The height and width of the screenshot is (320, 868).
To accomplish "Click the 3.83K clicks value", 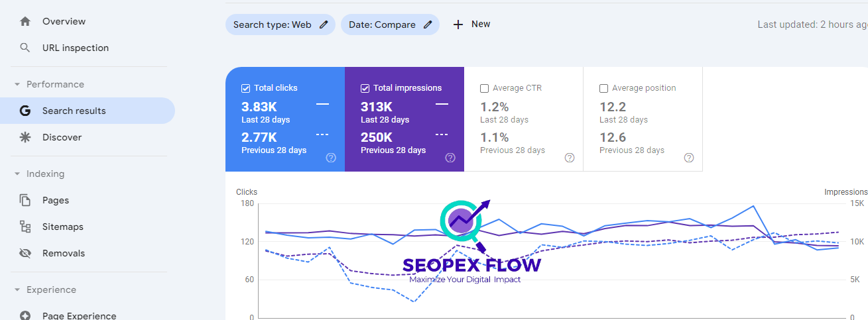I will pyautogui.click(x=259, y=107).
